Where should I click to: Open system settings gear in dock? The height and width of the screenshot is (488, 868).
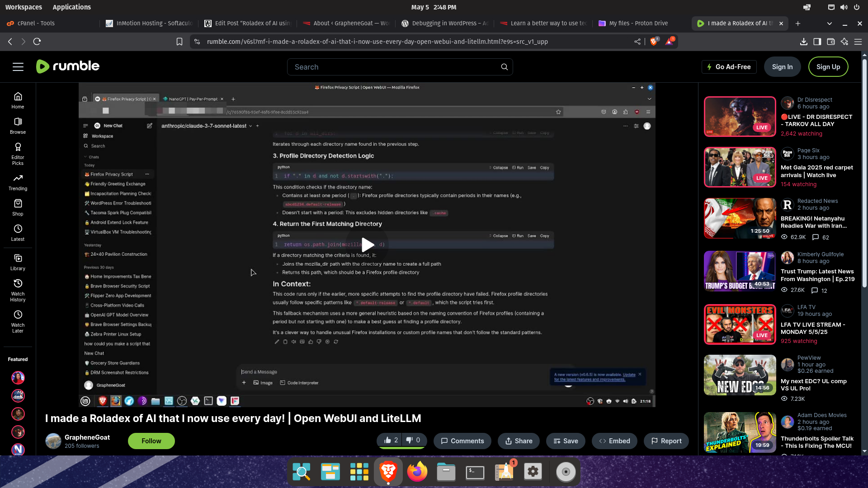point(533,472)
